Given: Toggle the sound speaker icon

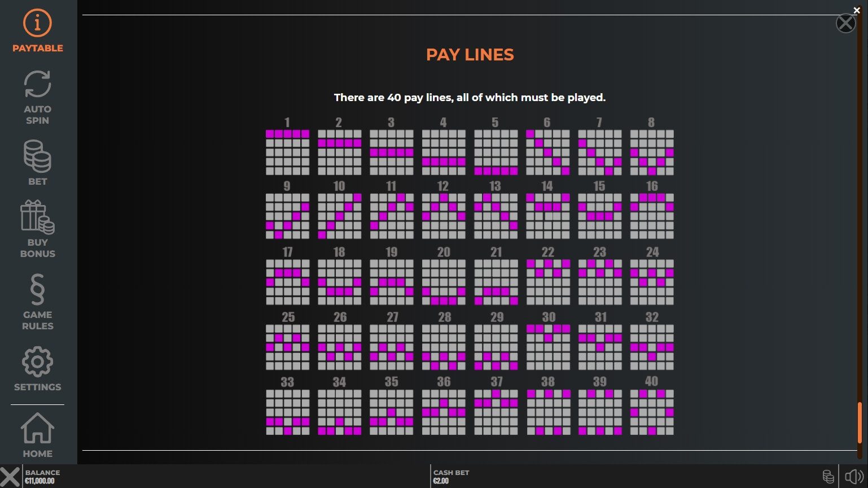Looking at the screenshot, I should [853, 476].
